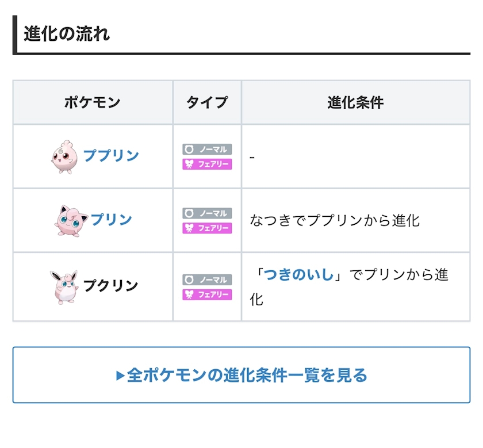Click the 進化条件 column header
This screenshot has height=448, width=483.
click(x=355, y=103)
